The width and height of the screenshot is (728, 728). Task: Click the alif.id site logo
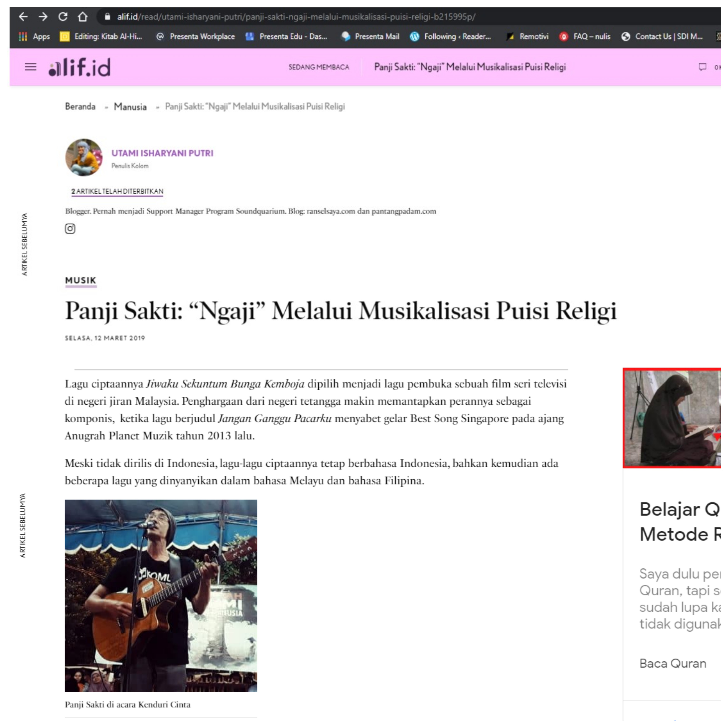click(79, 67)
